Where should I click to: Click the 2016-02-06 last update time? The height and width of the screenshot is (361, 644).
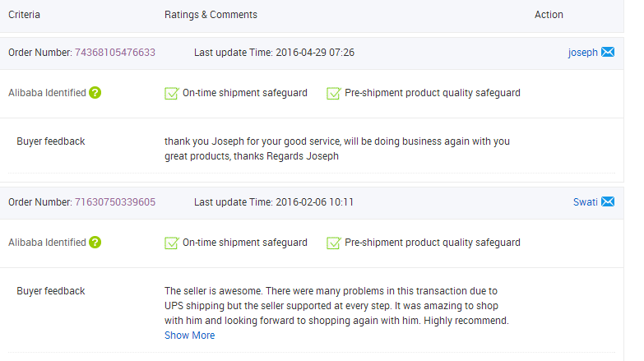click(x=314, y=202)
